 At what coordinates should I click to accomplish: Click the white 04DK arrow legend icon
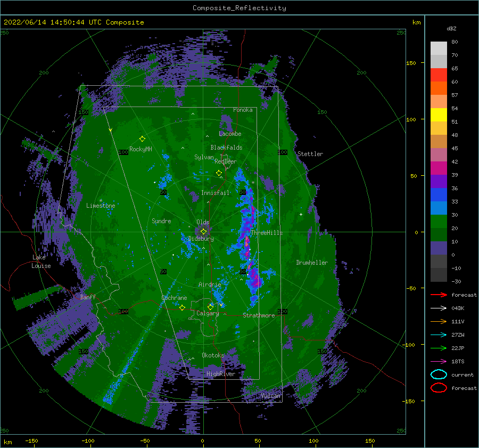click(x=439, y=308)
